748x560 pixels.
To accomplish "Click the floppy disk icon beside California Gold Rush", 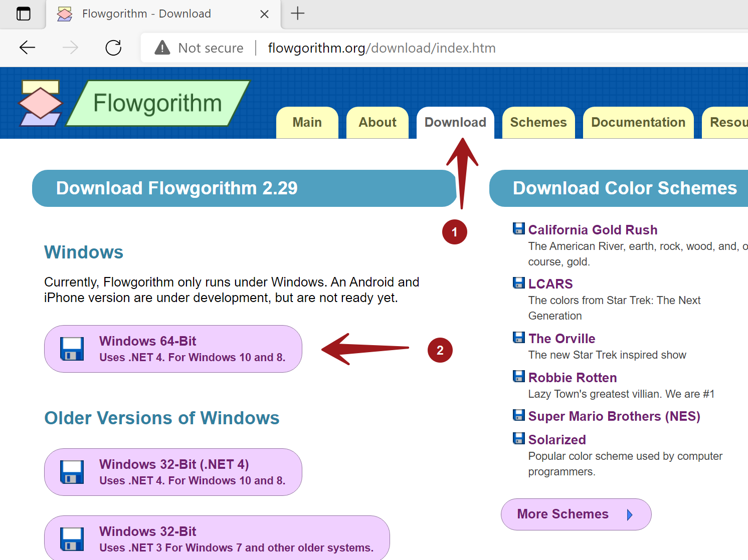I will pos(519,229).
